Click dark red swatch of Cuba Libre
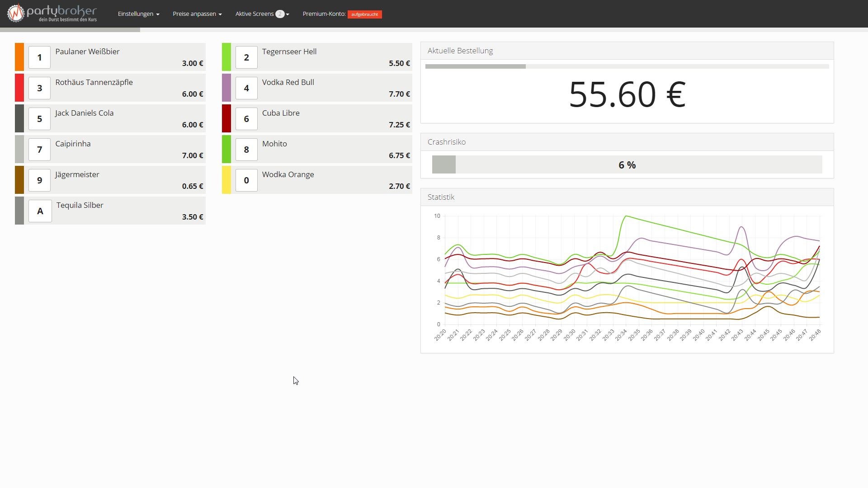Image resolution: width=868 pixels, height=488 pixels. (x=226, y=118)
